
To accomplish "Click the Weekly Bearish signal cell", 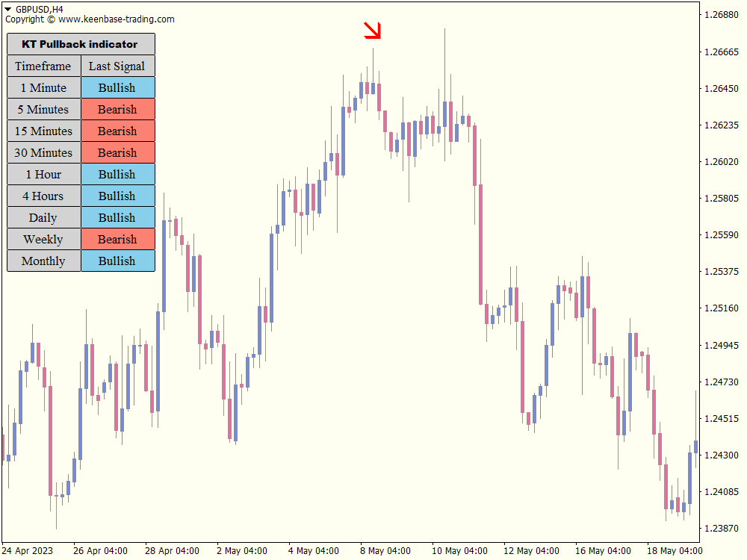I will coord(117,239).
